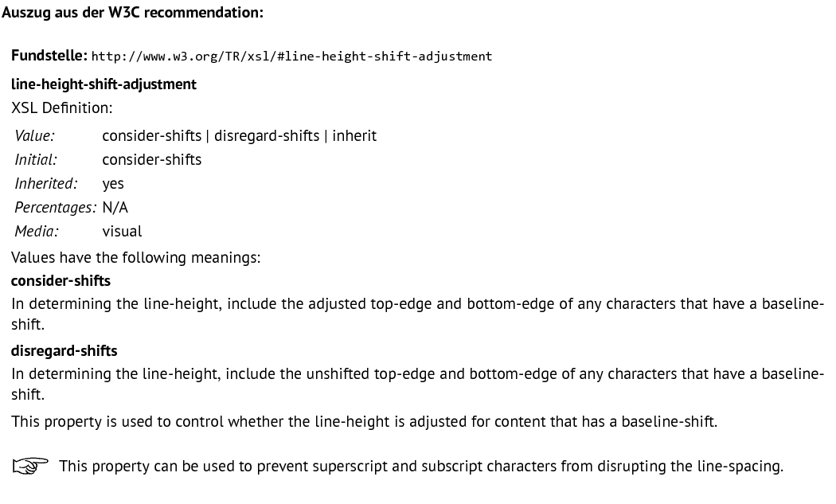The height and width of the screenshot is (504, 836).
Task: Click the 'N/A' percentages value
Action: point(115,208)
